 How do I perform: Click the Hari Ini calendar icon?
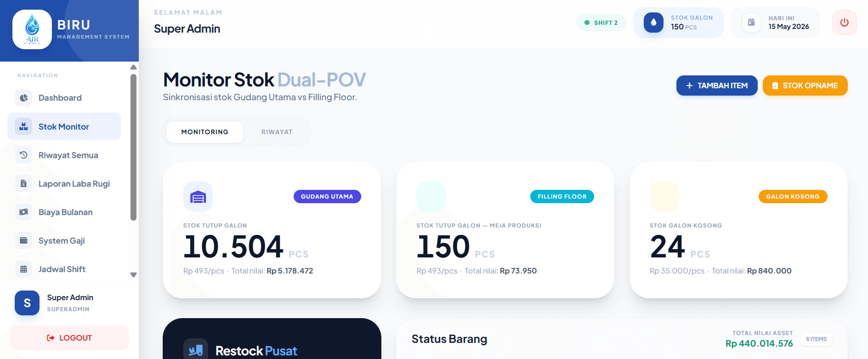[751, 23]
